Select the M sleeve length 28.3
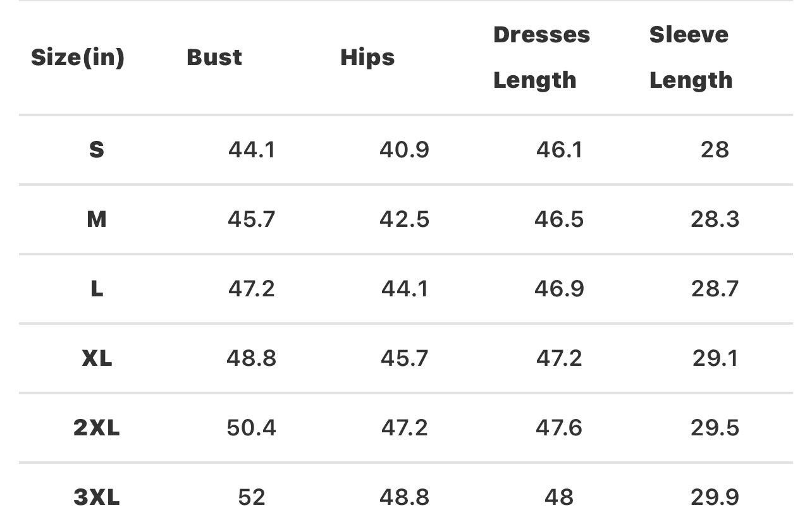 [x=715, y=219]
